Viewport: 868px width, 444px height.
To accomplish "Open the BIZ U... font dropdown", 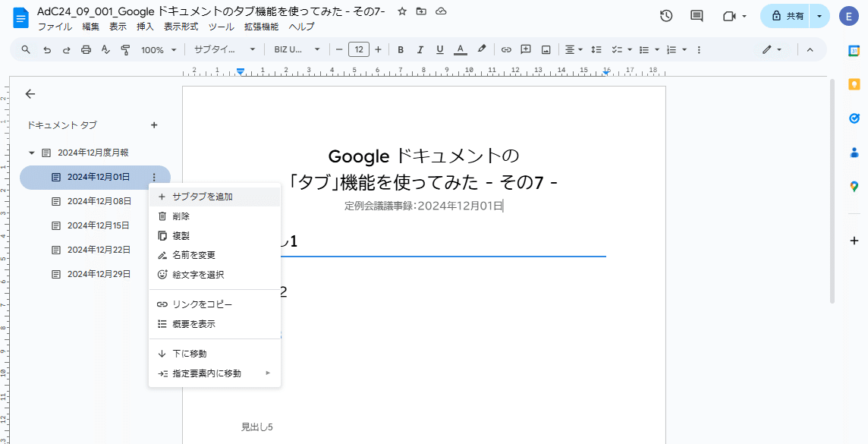I will coord(297,50).
